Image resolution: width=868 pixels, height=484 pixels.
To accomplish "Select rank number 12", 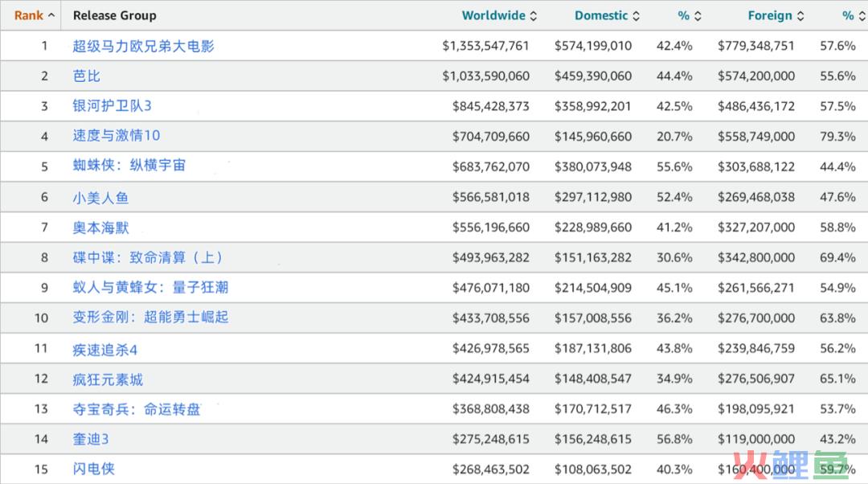I will point(42,379).
